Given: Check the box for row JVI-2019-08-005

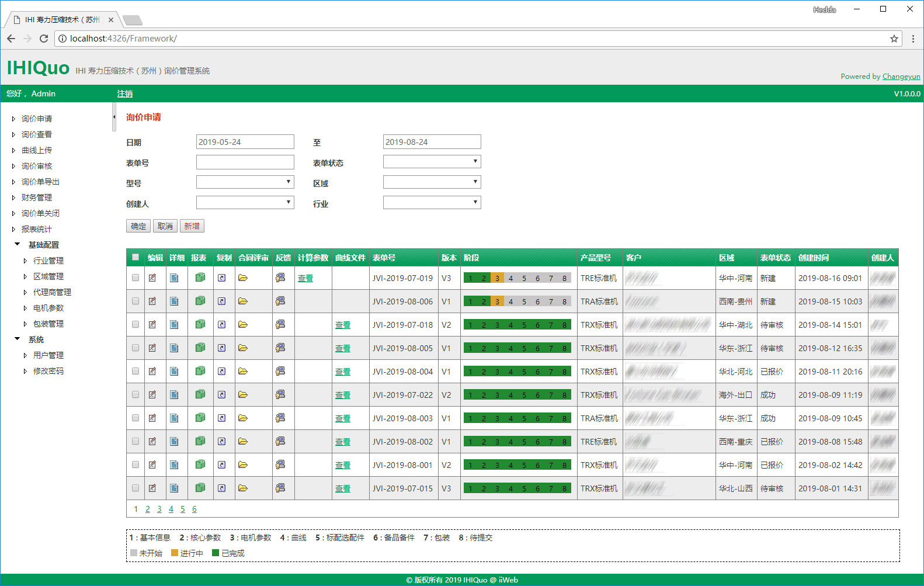Looking at the screenshot, I should (x=136, y=348).
